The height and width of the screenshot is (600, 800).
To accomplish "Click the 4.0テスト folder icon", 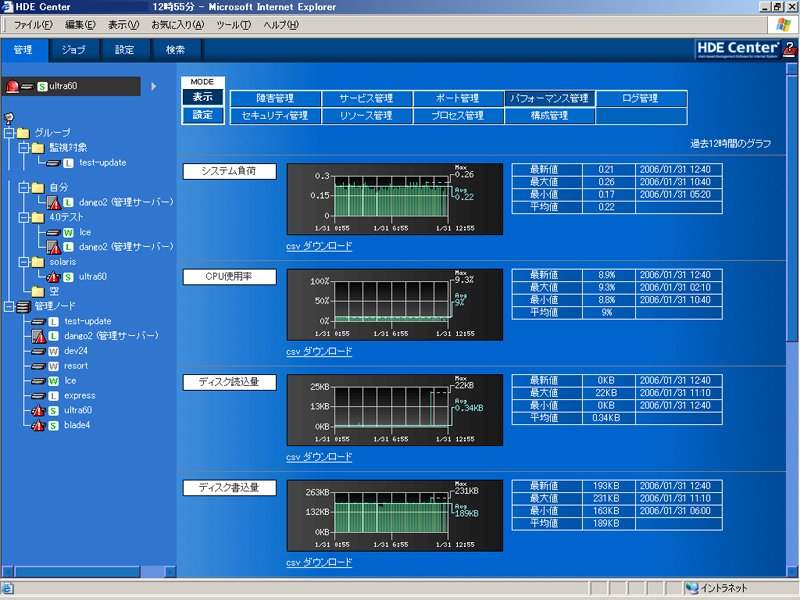I will (x=38, y=217).
